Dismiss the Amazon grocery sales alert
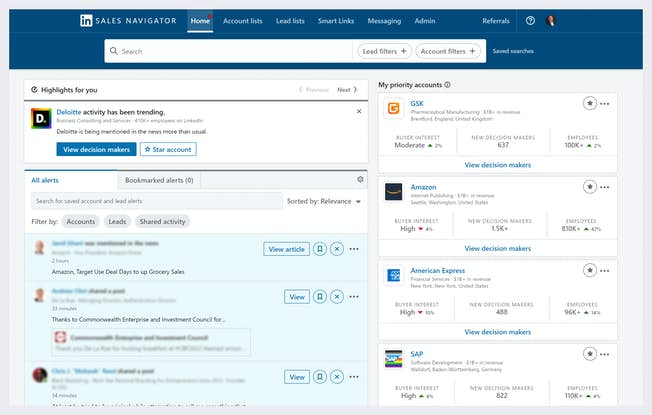 coord(337,249)
